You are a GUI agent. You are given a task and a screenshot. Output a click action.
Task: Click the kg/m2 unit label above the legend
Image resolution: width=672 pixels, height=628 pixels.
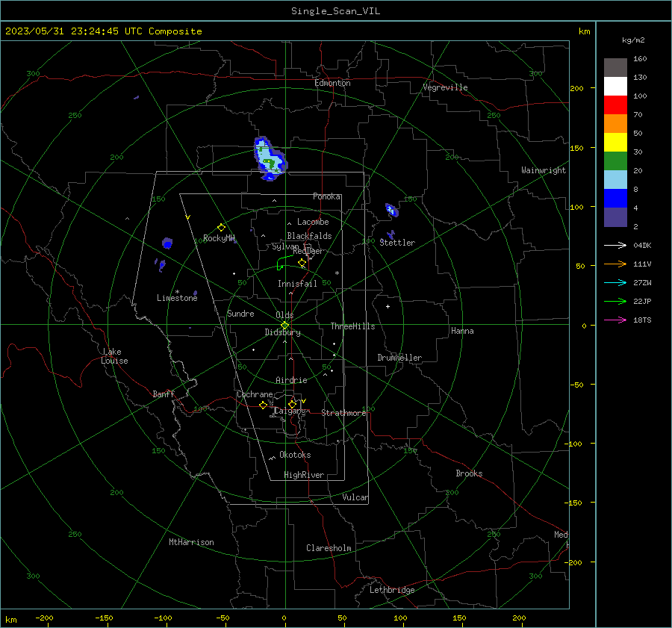tap(633, 40)
